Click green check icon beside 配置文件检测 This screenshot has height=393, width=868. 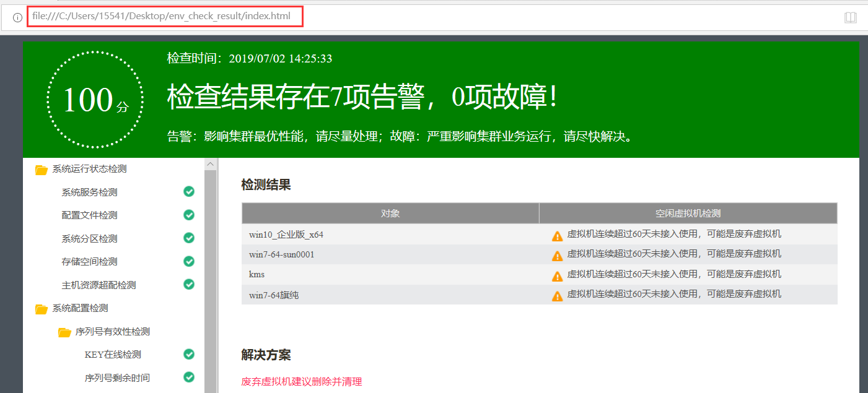pyautogui.click(x=189, y=215)
